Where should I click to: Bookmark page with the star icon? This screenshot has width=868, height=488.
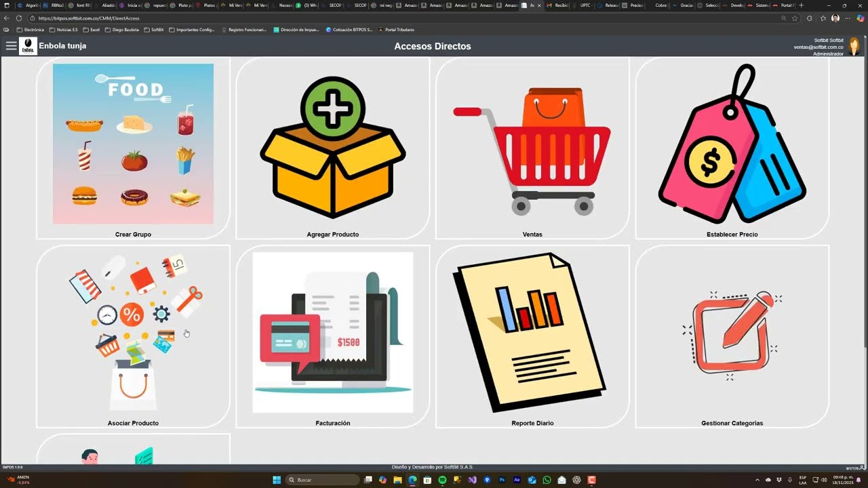coord(795,18)
